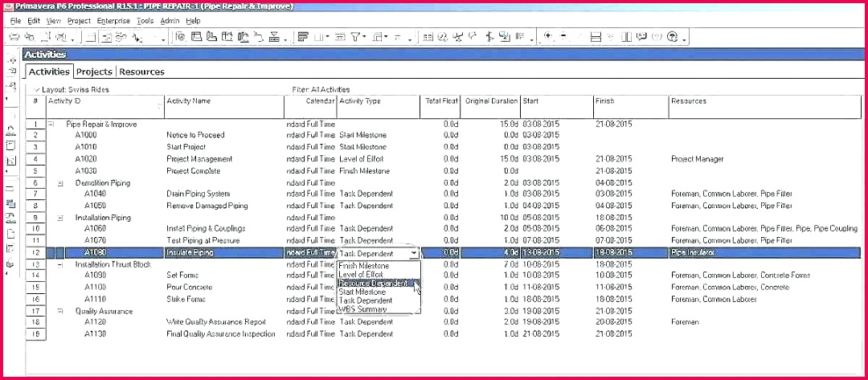
Task: Click Final Quality Assurance Inspection activity
Action: click(220, 334)
